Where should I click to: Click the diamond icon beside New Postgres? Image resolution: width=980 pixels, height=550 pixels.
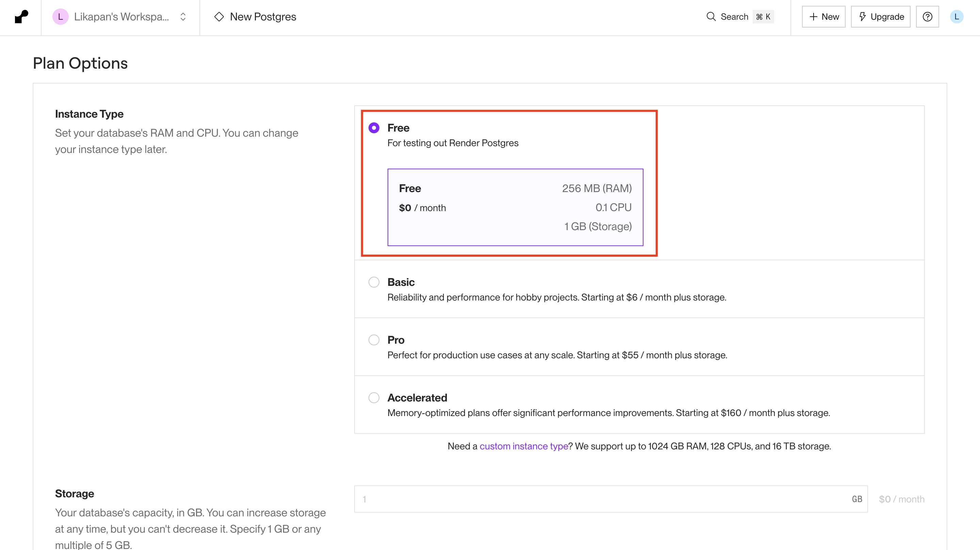tap(219, 17)
